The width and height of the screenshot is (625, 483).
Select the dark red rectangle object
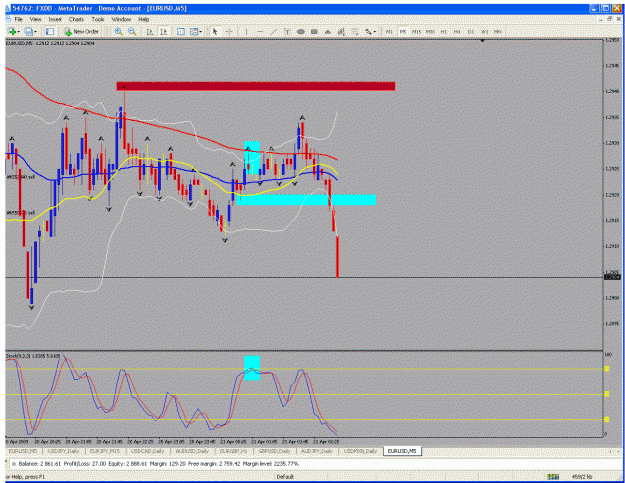click(x=256, y=86)
